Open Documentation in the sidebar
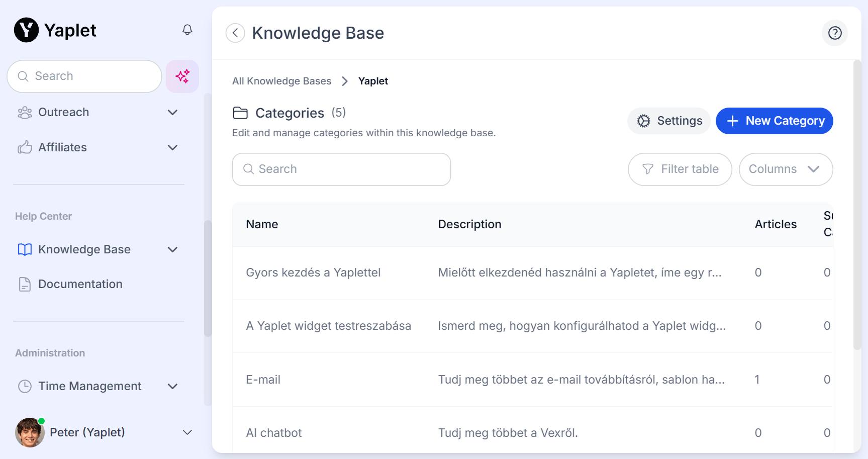Screen dimensions: 868x459 (80, 284)
